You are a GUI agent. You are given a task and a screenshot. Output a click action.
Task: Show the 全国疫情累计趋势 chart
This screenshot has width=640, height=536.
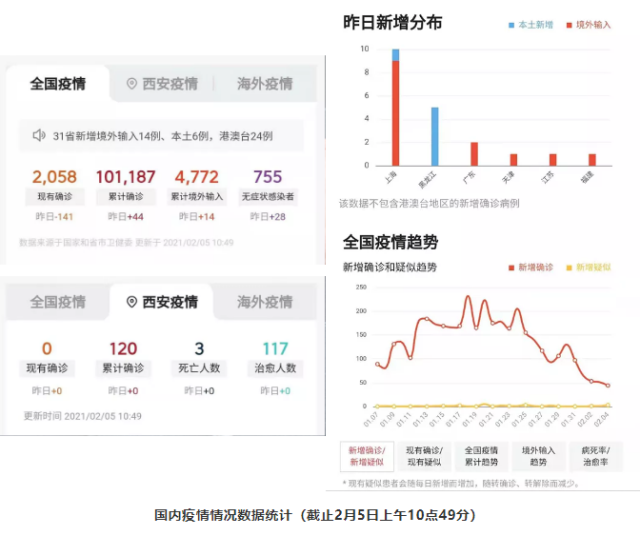pos(484,456)
